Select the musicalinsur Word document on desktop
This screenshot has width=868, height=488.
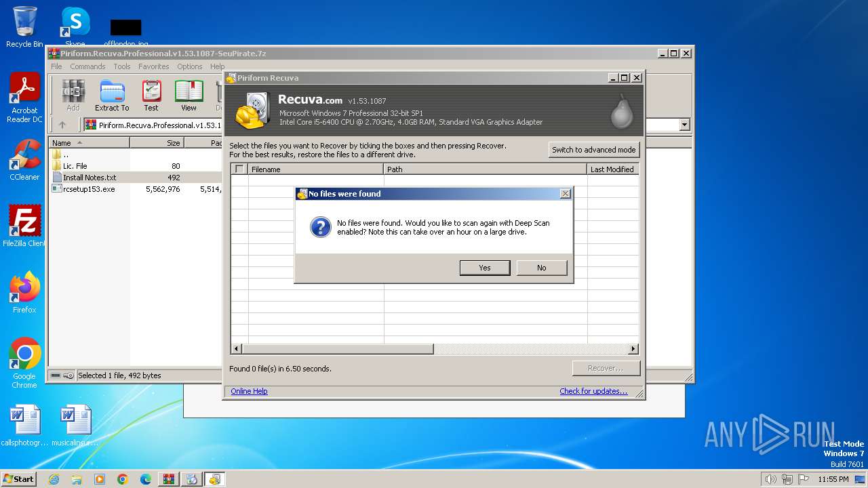[x=75, y=426]
